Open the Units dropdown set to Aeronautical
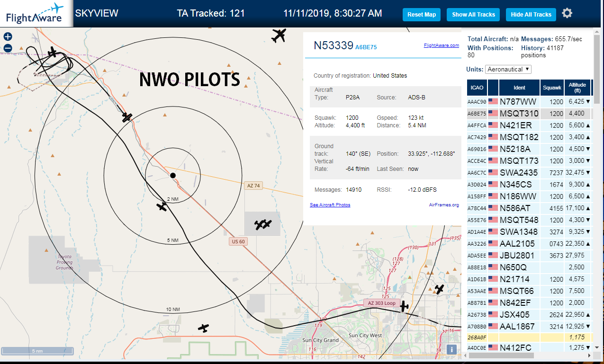 508,70
